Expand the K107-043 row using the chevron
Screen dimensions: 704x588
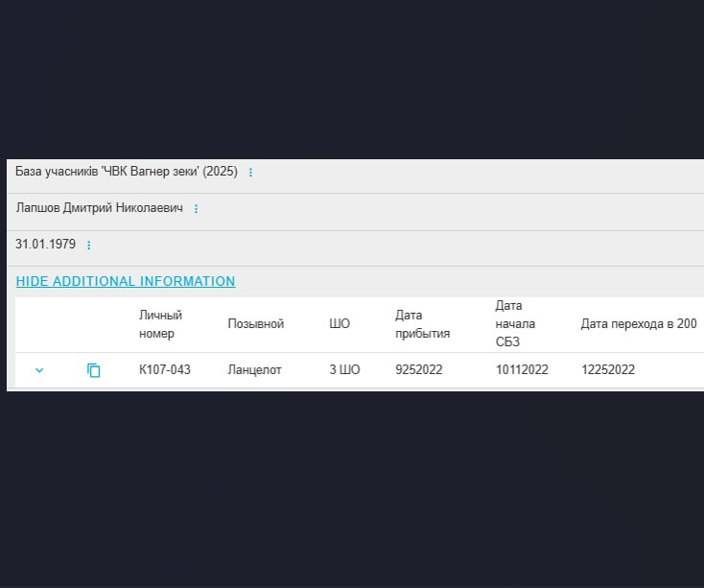tap(39, 370)
